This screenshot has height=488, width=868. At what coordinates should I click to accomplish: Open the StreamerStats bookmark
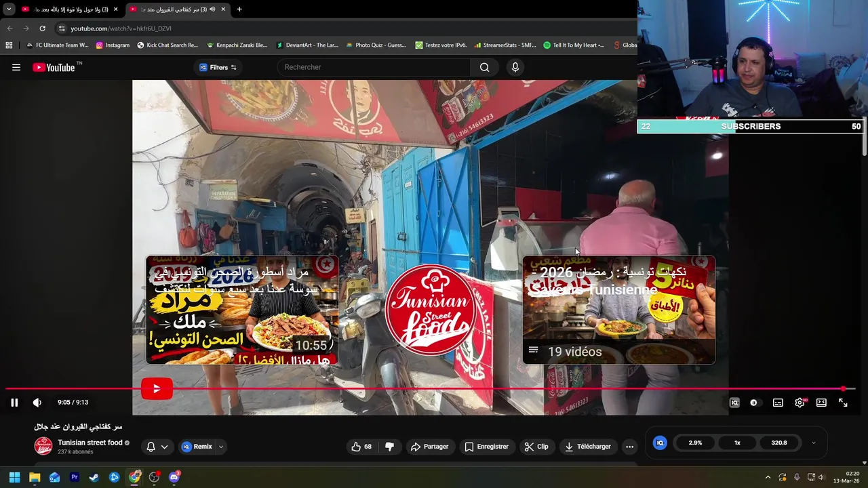pyautogui.click(x=505, y=45)
